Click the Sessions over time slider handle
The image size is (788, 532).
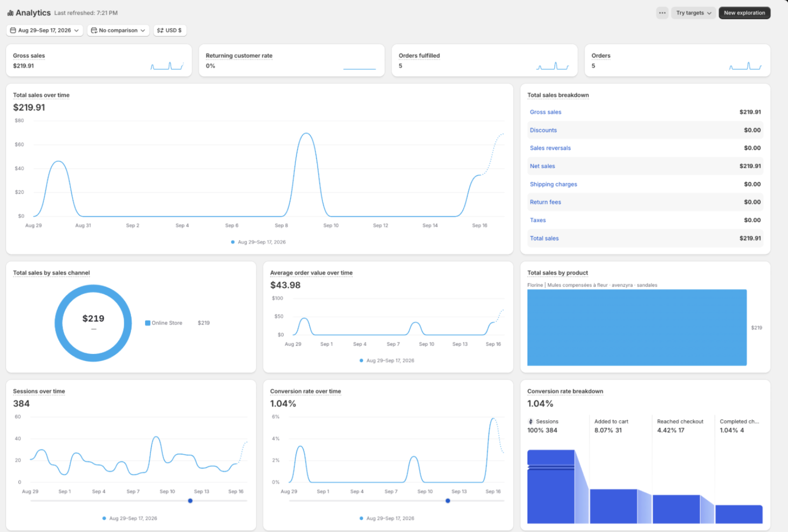[x=190, y=500]
